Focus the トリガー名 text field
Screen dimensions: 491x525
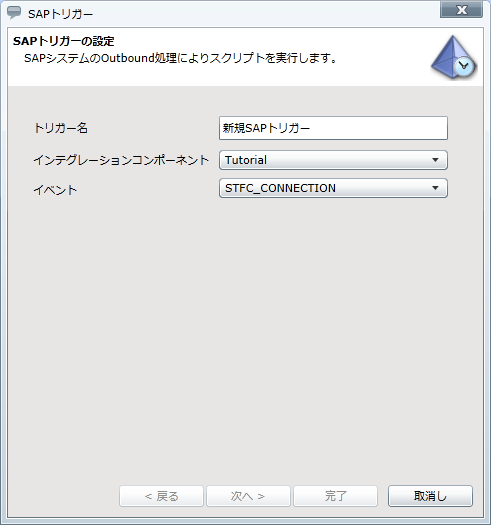(x=333, y=128)
